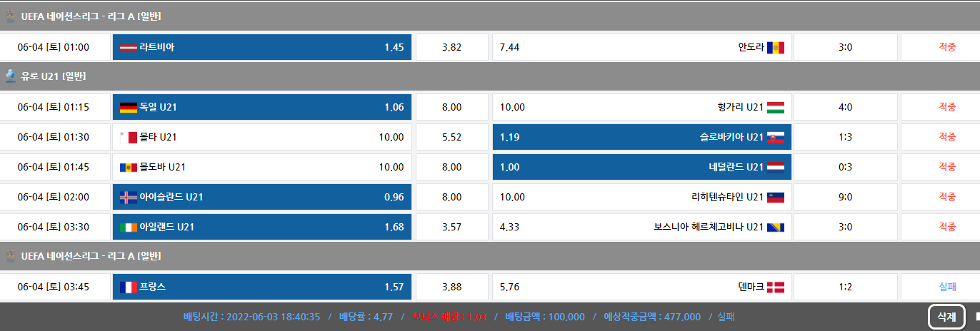
Task: Click the Netherlands U21 flag icon
Action: (775, 168)
